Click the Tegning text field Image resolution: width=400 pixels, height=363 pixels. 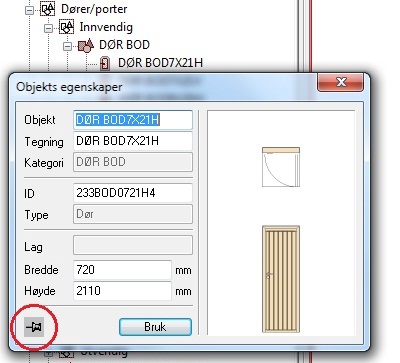click(x=133, y=141)
